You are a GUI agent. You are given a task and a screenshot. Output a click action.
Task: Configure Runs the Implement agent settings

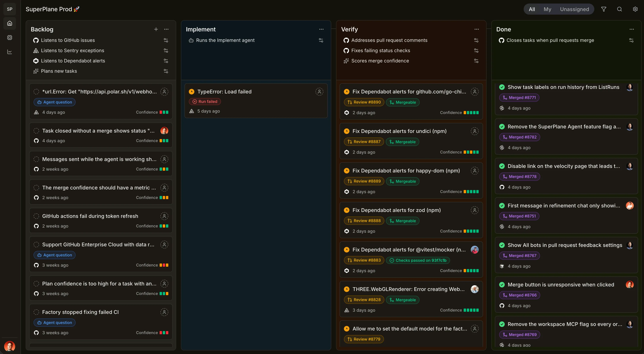click(321, 40)
